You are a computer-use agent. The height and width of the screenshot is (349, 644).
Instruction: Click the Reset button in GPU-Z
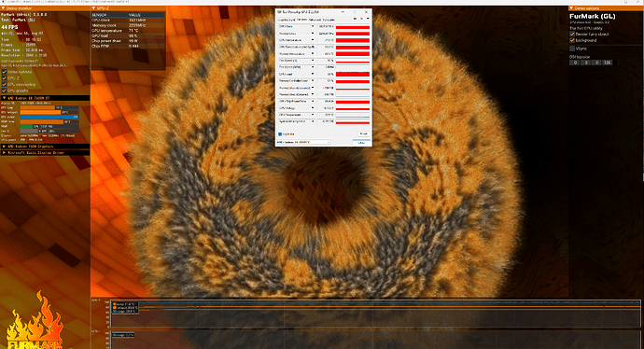[x=363, y=133]
